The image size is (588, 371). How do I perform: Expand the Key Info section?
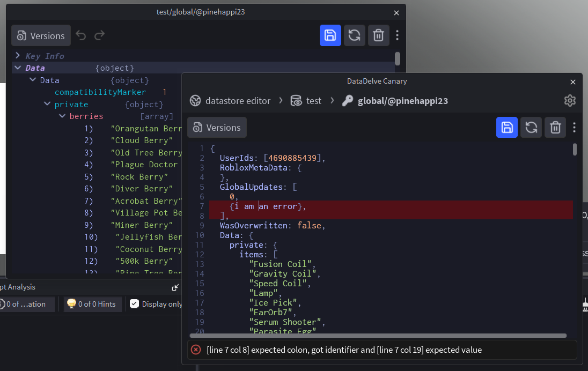pyautogui.click(x=19, y=56)
